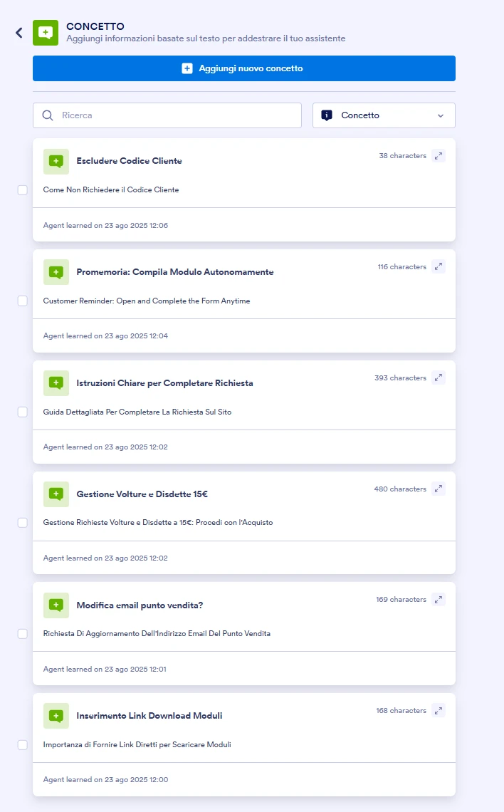504x812 pixels.
Task: Click the Aggiungi nuovo concetto button
Action: tap(243, 68)
